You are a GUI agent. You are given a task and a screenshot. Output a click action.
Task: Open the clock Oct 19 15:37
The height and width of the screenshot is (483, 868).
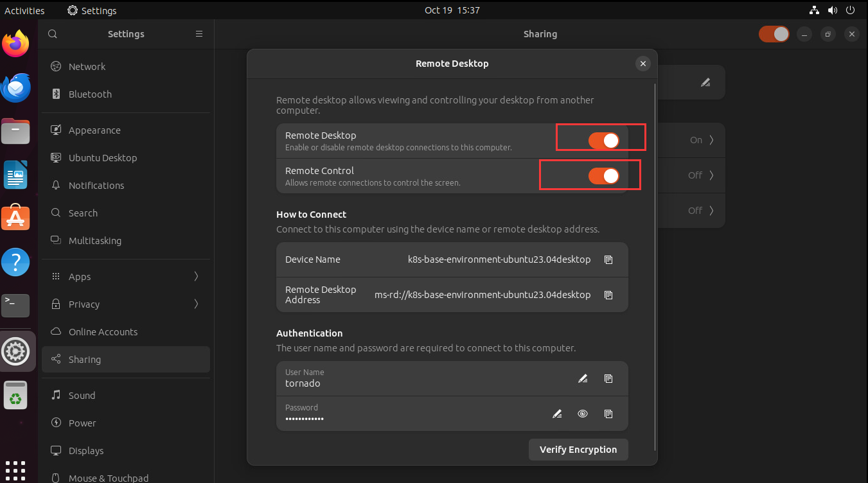pyautogui.click(x=452, y=10)
